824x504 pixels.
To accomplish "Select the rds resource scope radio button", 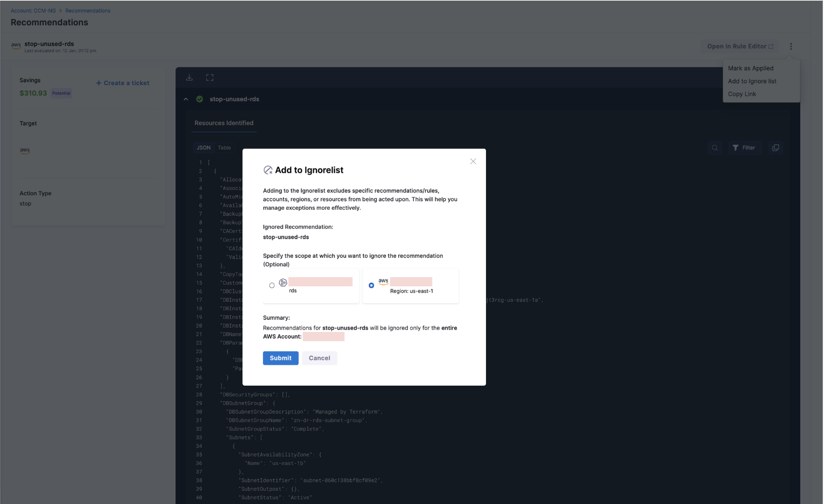I will 272,285.
